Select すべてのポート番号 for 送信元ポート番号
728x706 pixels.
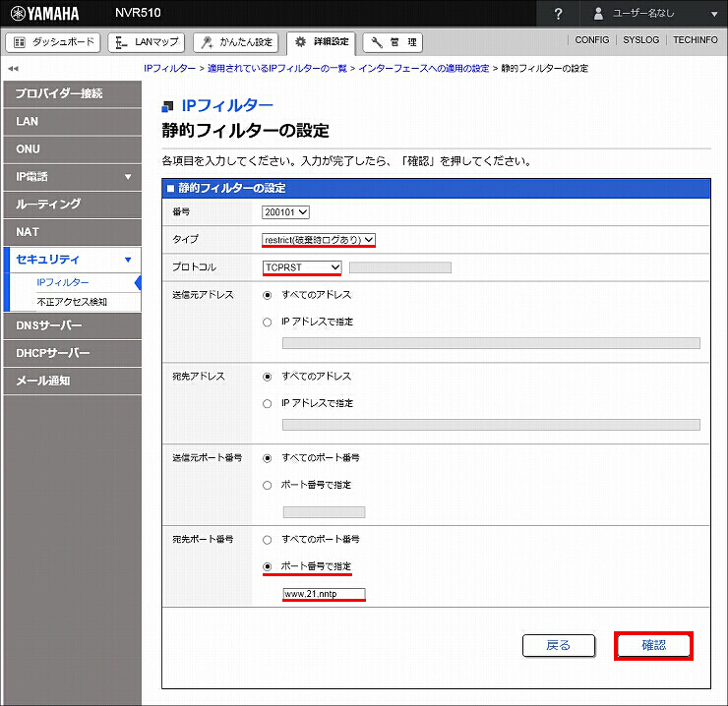click(x=267, y=458)
